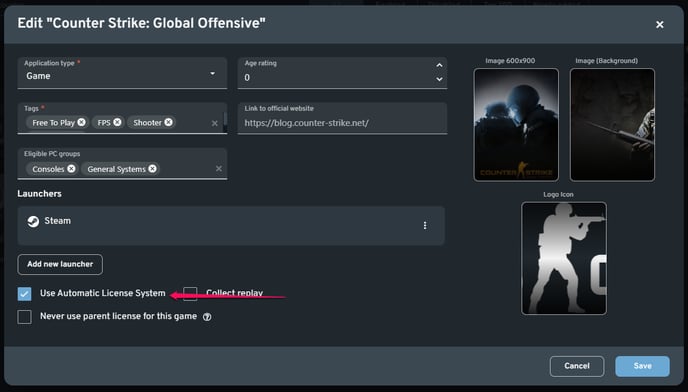Remove the Free To Play tag
688x392 pixels.
[x=82, y=122]
